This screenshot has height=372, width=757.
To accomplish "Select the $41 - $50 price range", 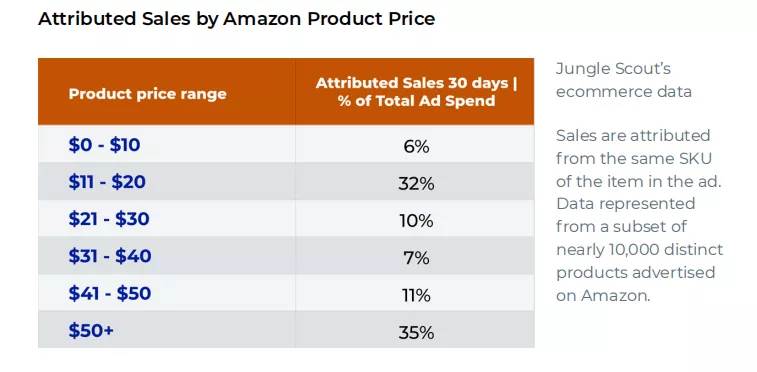I will 110,293.
